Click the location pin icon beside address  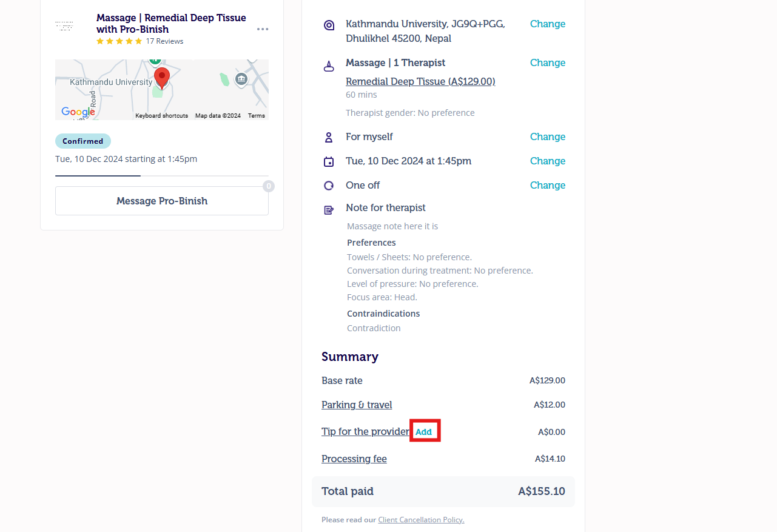[329, 25]
